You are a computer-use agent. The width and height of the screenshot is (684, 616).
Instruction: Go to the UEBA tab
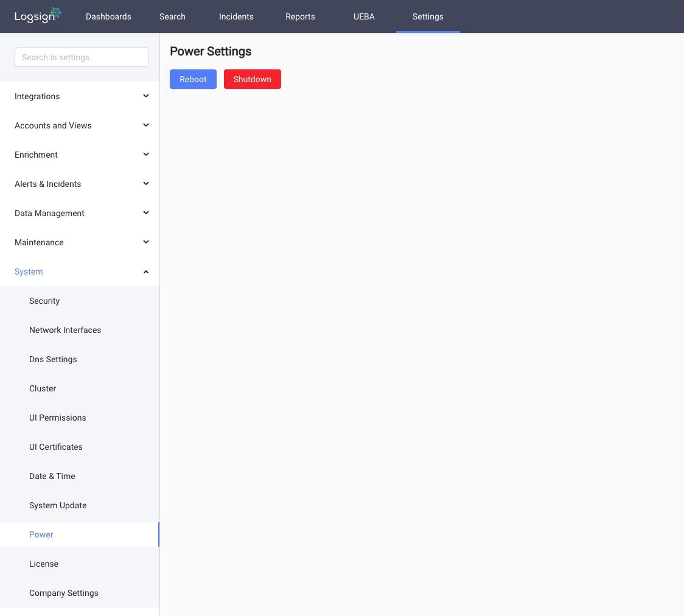coord(364,16)
